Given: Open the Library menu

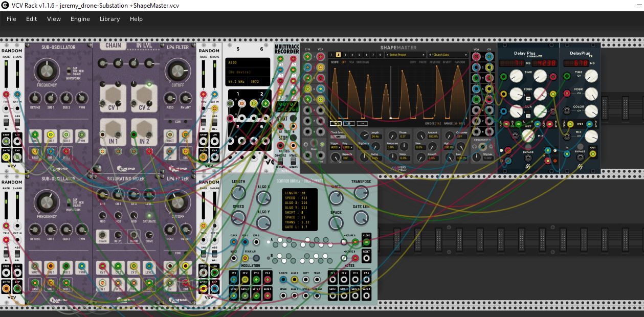Looking at the screenshot, I should tap(109, 19).
